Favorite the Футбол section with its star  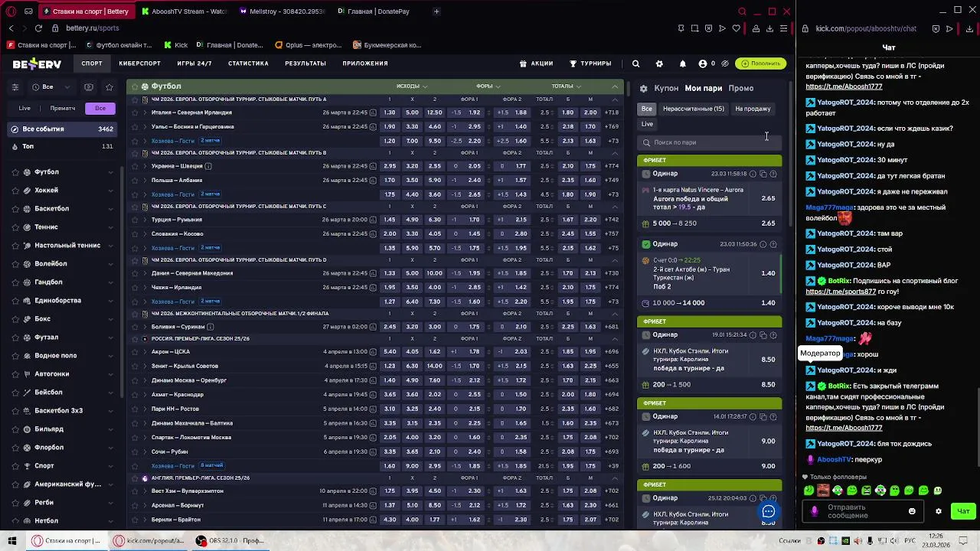click(135, 86)
